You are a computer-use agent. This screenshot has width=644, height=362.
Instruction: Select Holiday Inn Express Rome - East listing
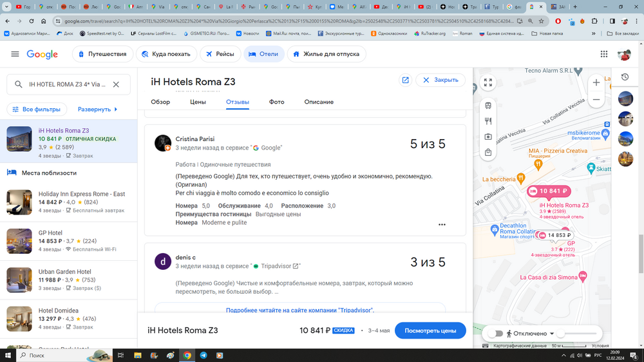[69, 202]
